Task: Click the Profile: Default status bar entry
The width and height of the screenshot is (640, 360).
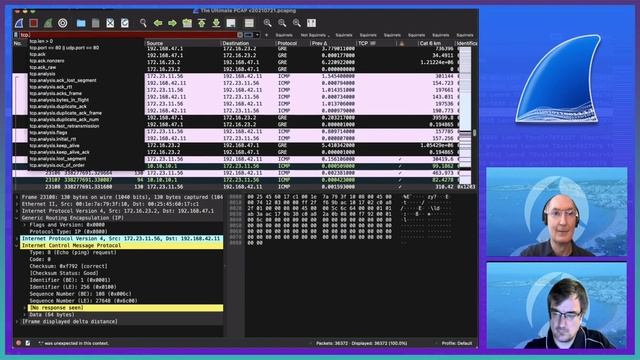Action: [x=457, y=343]
